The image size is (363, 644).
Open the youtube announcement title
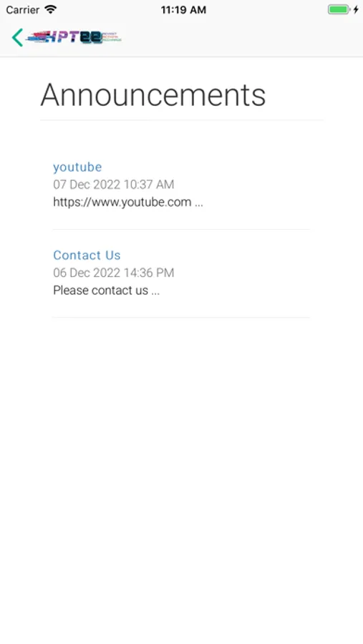coord(77,167)
